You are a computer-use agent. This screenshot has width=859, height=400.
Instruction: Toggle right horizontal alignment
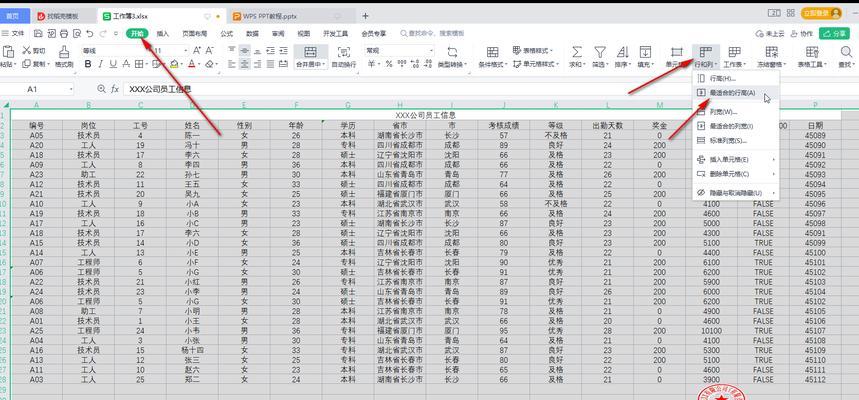click(257, 64)
